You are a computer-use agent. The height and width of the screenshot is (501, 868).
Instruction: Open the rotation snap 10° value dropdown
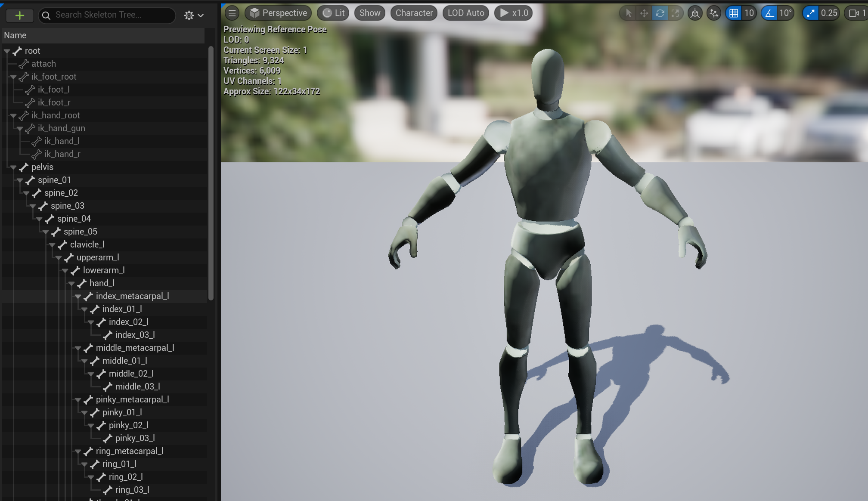point(786,13)
